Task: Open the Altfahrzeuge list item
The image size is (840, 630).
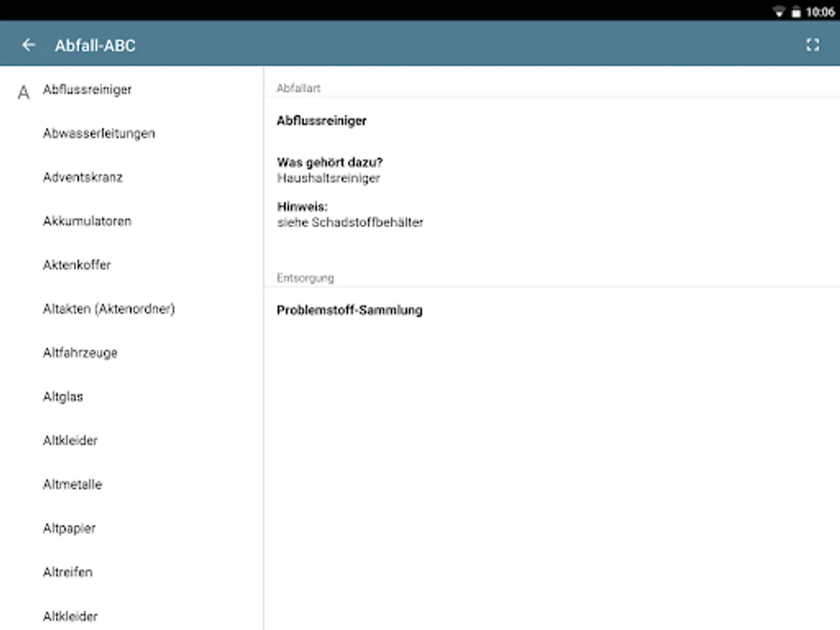Action: click(x=79, y=353)
